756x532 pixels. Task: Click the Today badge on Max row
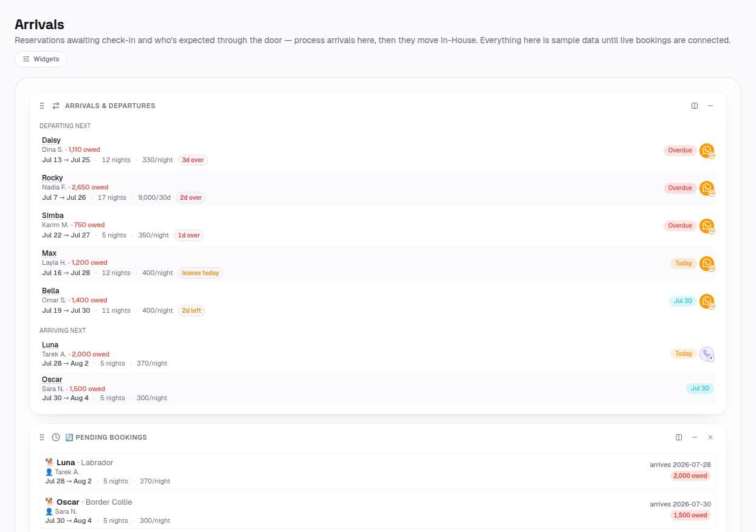point(684,264)
